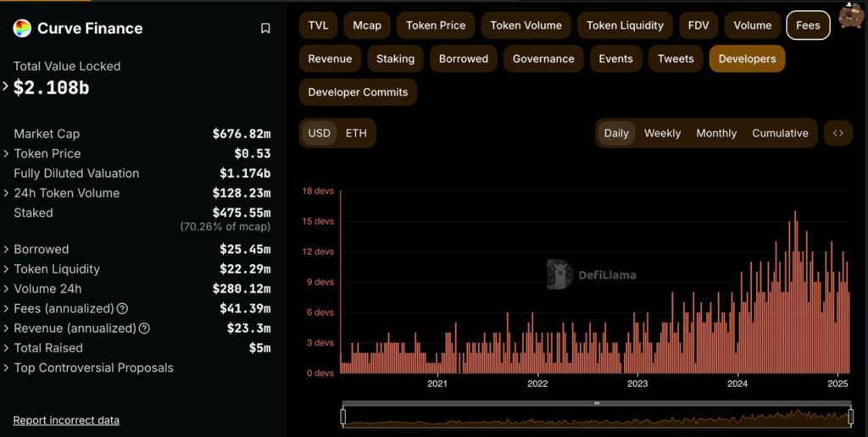Image resolution: width=868 pixels, height=437 pixels.
Task: Select the Weekly grouping
Action: pyautogui.click(x=662, y=133)
